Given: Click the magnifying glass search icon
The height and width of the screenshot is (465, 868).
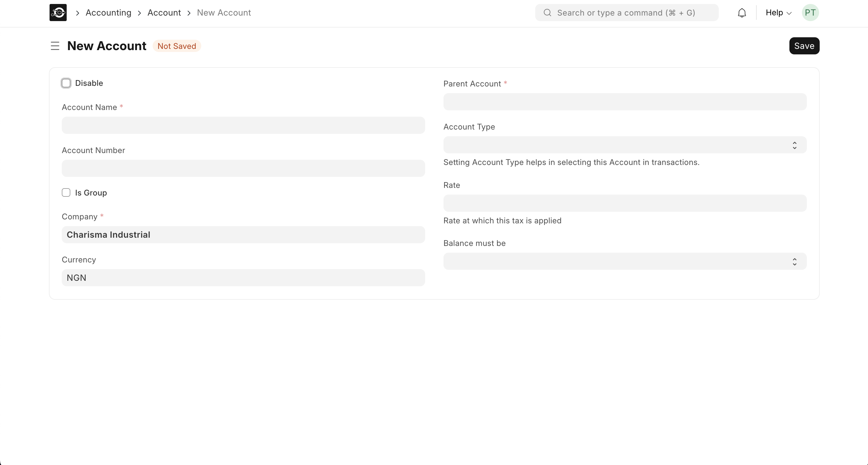Looking at the screenshot, I should (547, 13).
